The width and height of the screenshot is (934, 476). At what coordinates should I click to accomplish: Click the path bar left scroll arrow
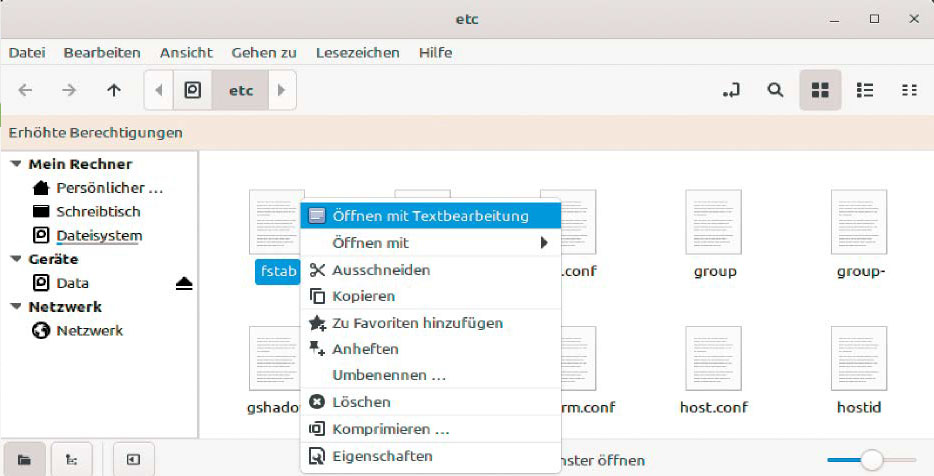(158, 91)
